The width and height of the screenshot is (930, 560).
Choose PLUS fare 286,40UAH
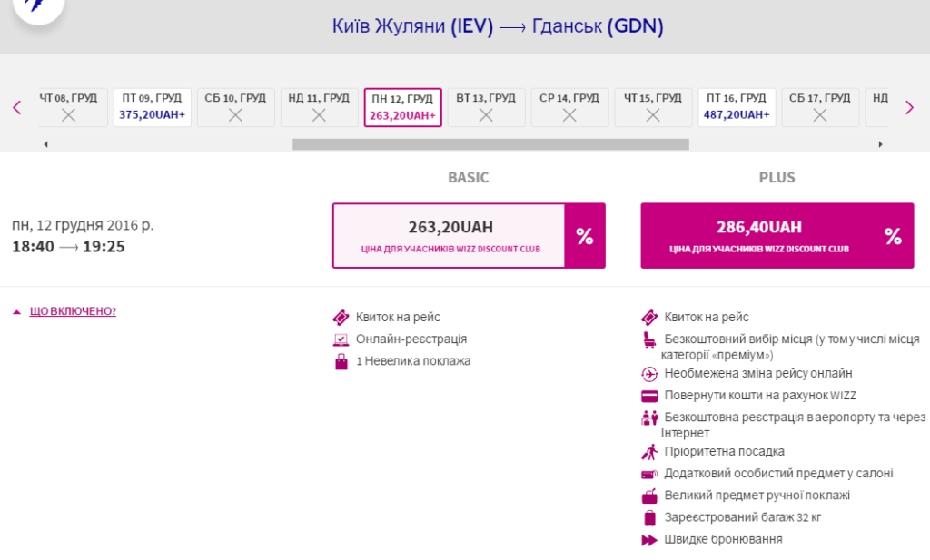pos(777,236)
